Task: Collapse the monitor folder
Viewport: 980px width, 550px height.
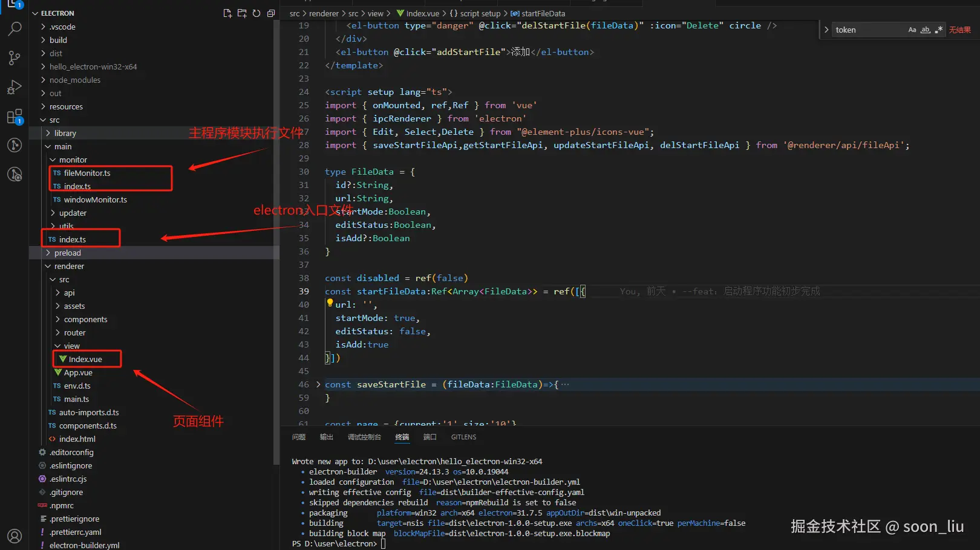Action: point(53,160)
